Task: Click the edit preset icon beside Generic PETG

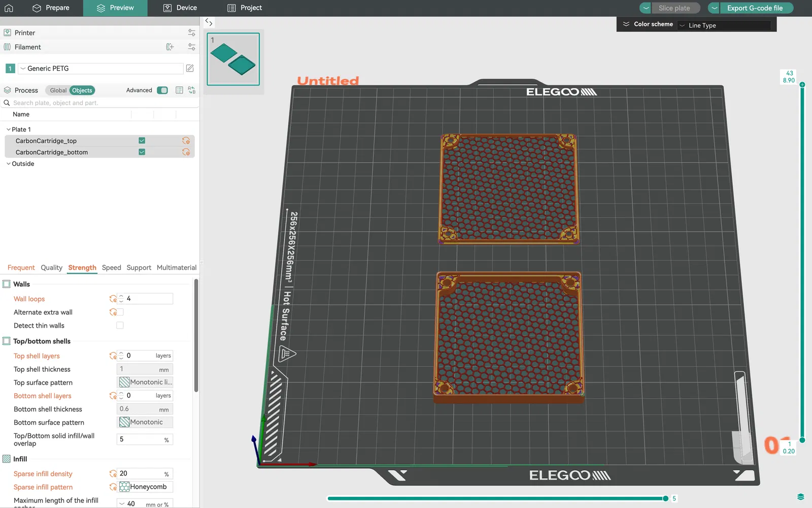Action: pyautogui.click(x=190, y=68)
